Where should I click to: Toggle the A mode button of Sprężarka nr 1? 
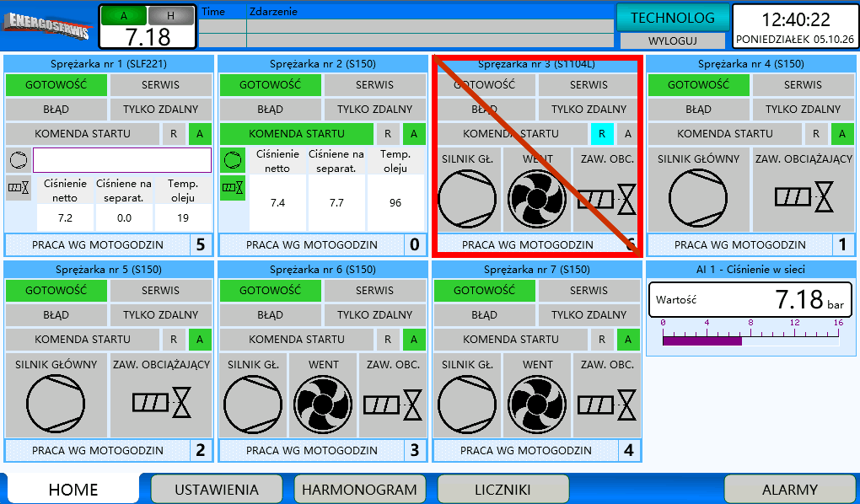tap(200, 134)
